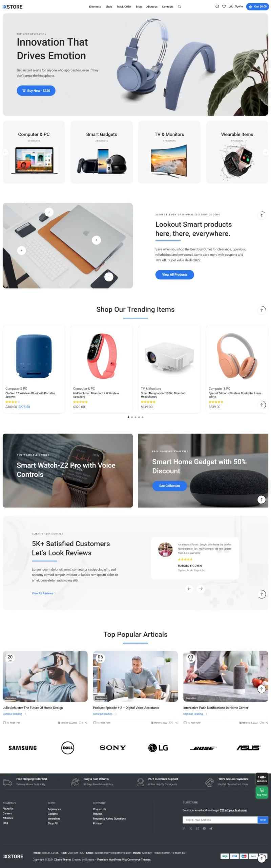The height and width of the screenshot is (868, 271).
Task: Select second dot of trending items slider
Action: pyautogui.click(x=132, y=417)
